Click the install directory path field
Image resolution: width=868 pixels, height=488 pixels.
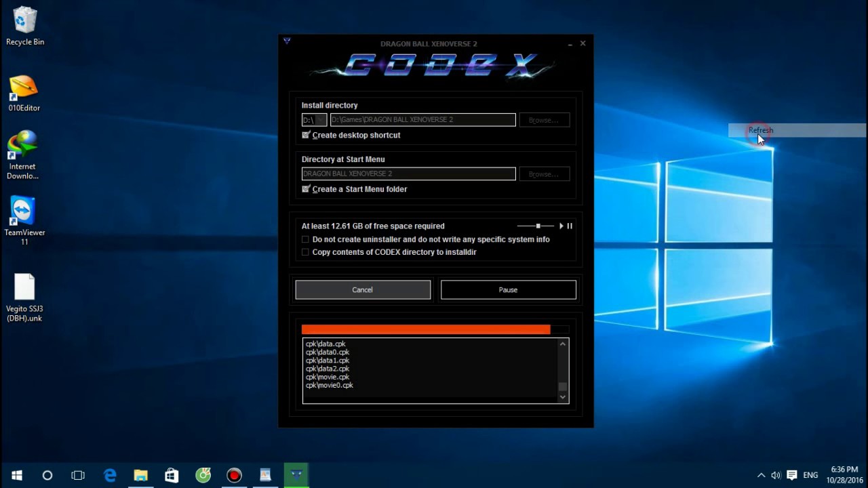coord(422,120)
